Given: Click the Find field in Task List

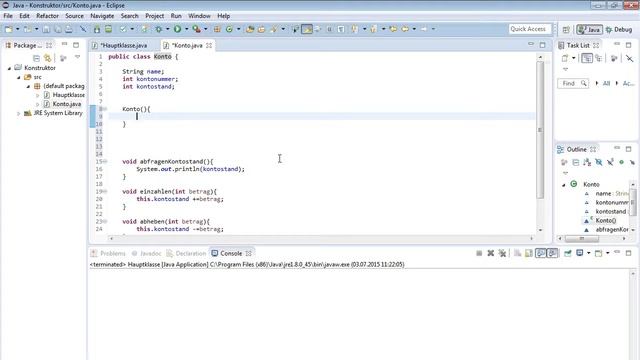Looking at the screenshot, I should [573, 83].
